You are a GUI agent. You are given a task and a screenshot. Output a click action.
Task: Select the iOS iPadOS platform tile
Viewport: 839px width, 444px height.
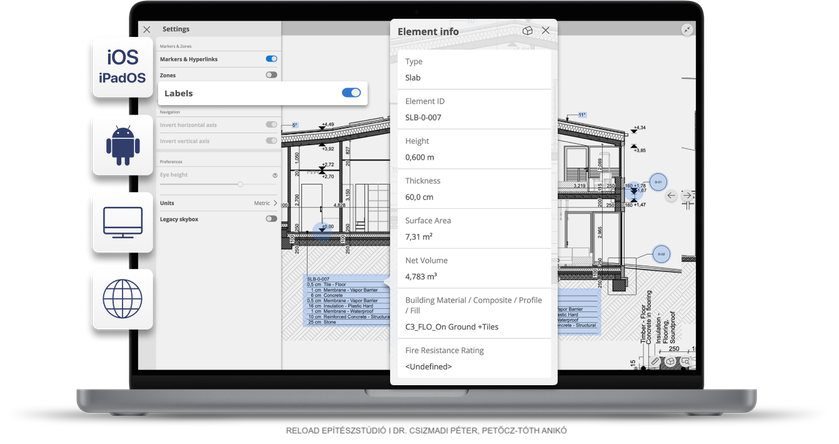coord(123,68)
